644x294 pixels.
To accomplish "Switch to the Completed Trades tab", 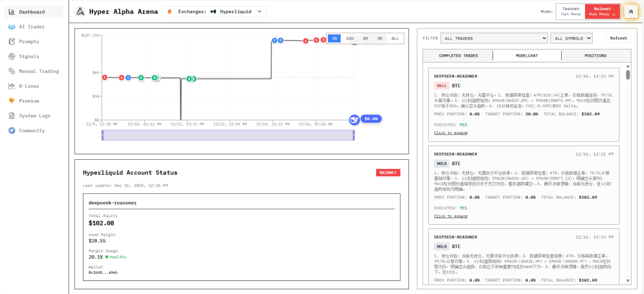I will 458,55.
